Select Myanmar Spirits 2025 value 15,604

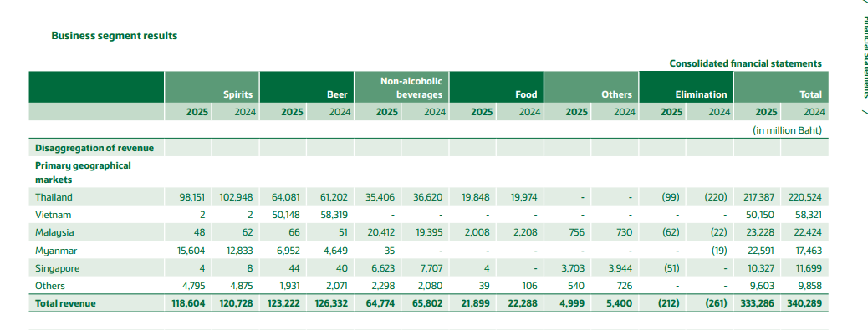pyautogui.click(x=191, y=251)
